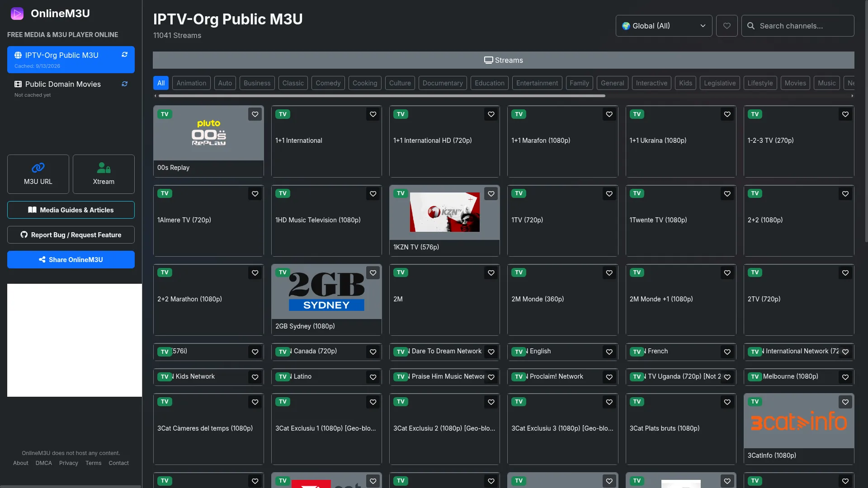
Task: Favorite the 3CatInfo (1080p) channel
Action: [x=845, y=402]
